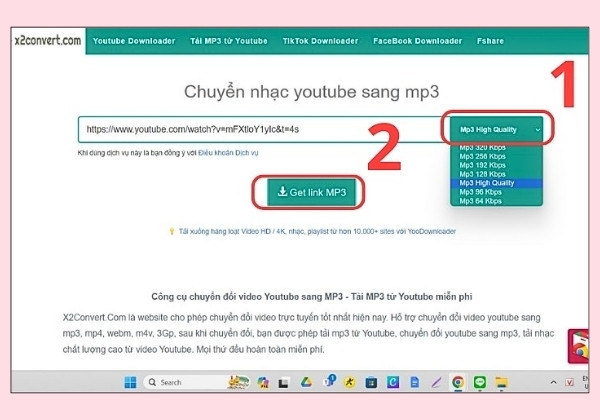Click heading Chuyển nhạc youtube sang mp3
The width and height of the screenshot is (600, 420).
[311, 92]
